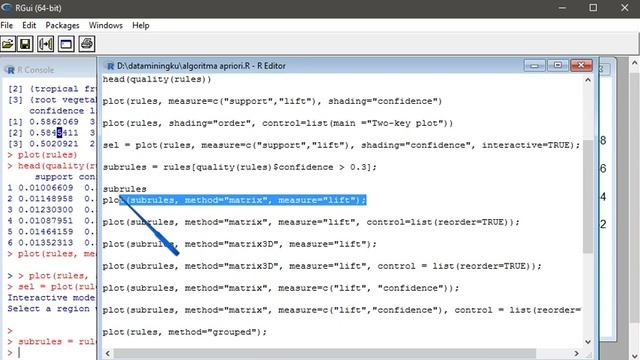Open the Packages menu
Image resolution: width=640 pixels, height=360 pixels.
click(x=62, y=25)
